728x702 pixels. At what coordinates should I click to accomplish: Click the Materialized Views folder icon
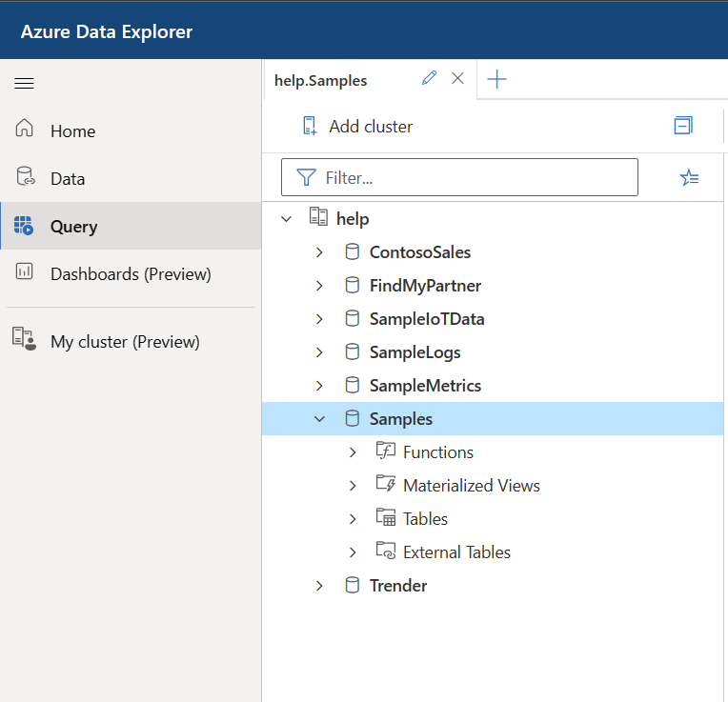tap(385, 484)
